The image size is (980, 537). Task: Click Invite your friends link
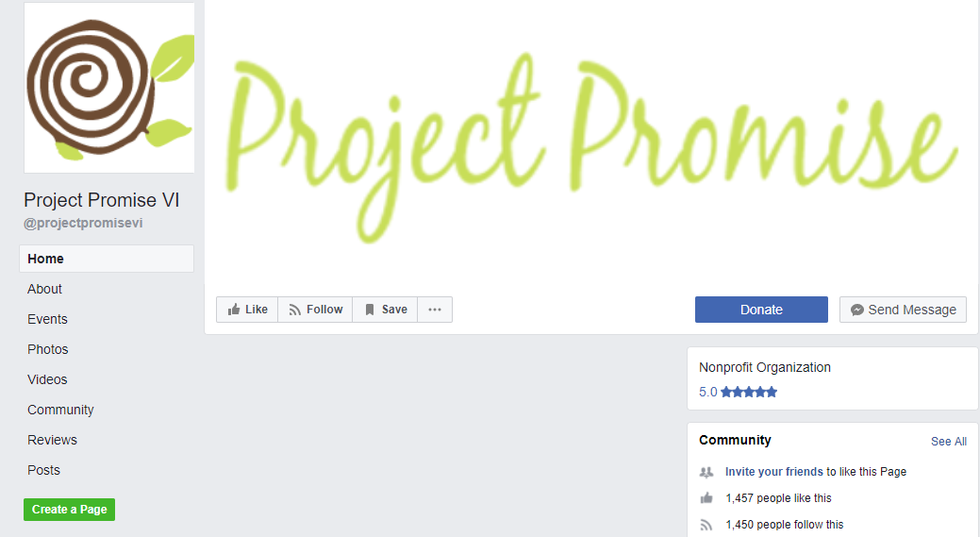tap(773, 471)
